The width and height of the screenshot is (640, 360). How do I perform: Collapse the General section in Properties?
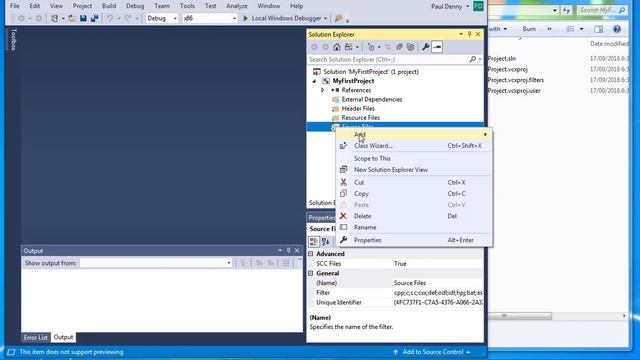pyautogui.click(x=311, y=273)
